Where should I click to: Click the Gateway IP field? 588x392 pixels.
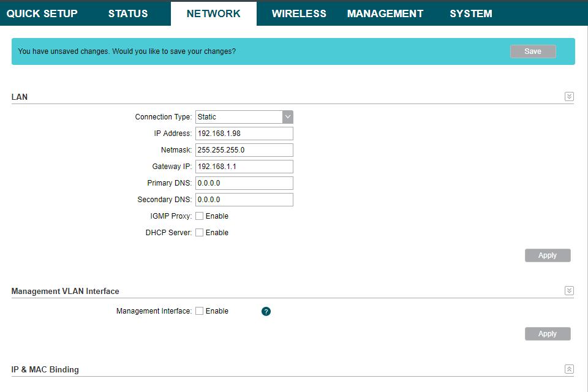244,167
